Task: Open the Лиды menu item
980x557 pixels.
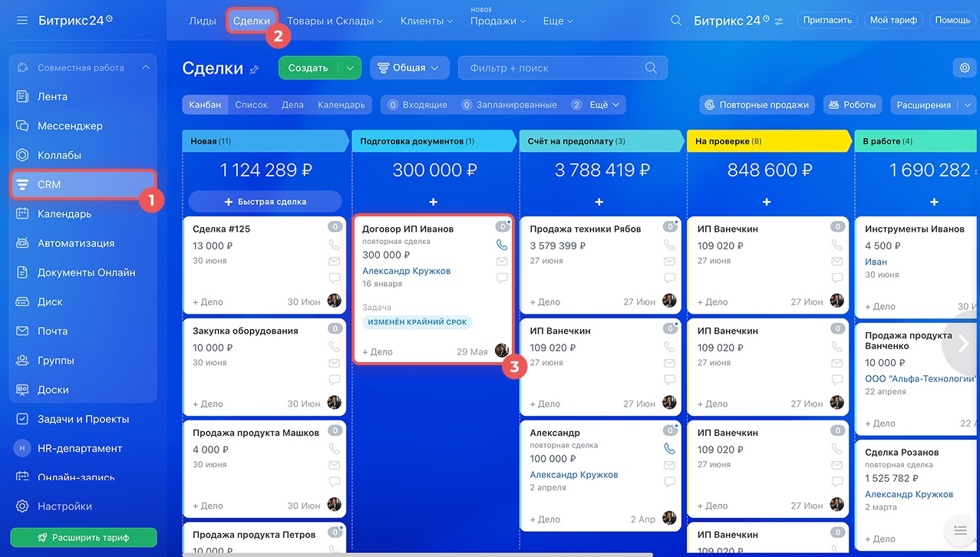Action: (203, 21)
